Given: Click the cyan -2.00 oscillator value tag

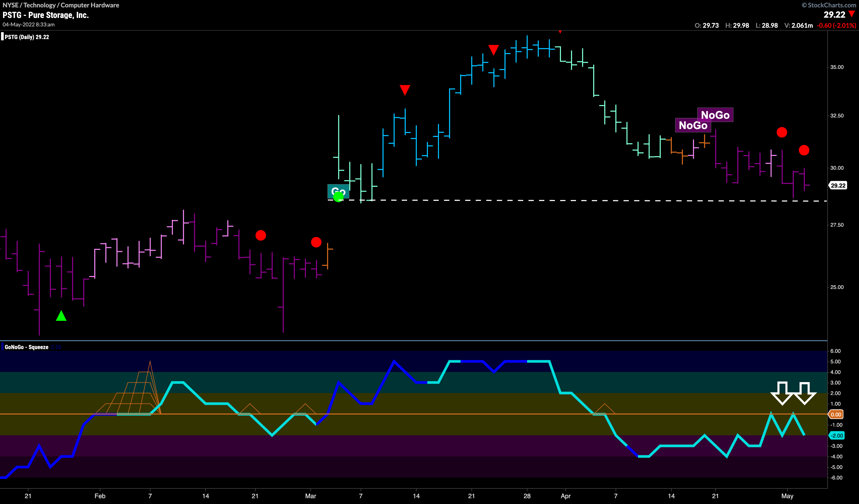Looking at the screenshot, I should (x=837, y=435).
